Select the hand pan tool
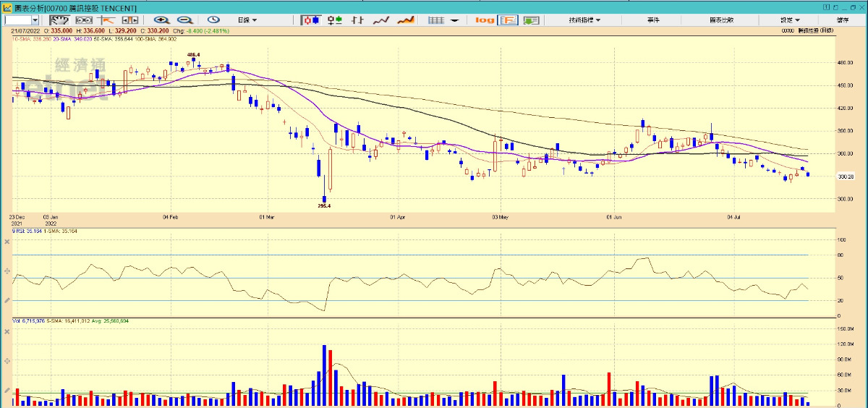 pos(59,20)
